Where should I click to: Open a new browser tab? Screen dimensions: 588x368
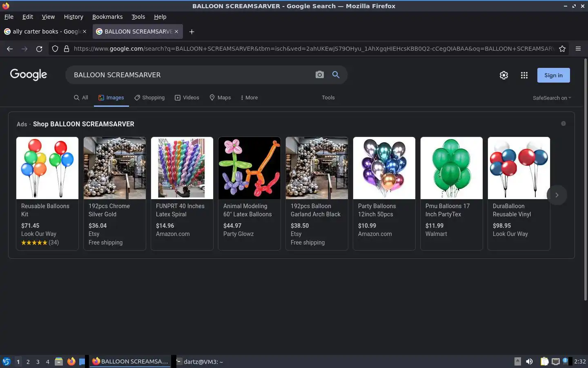[x=192, y=31]
